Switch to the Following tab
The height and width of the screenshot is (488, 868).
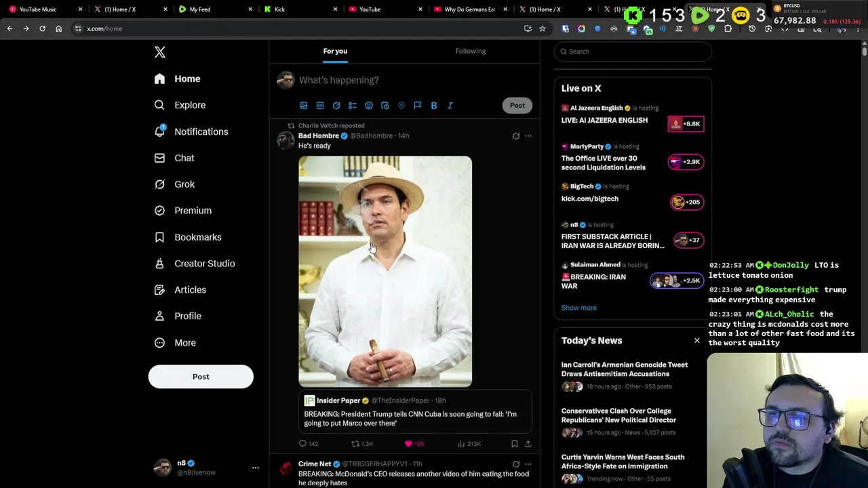click(x=471, y=51)
